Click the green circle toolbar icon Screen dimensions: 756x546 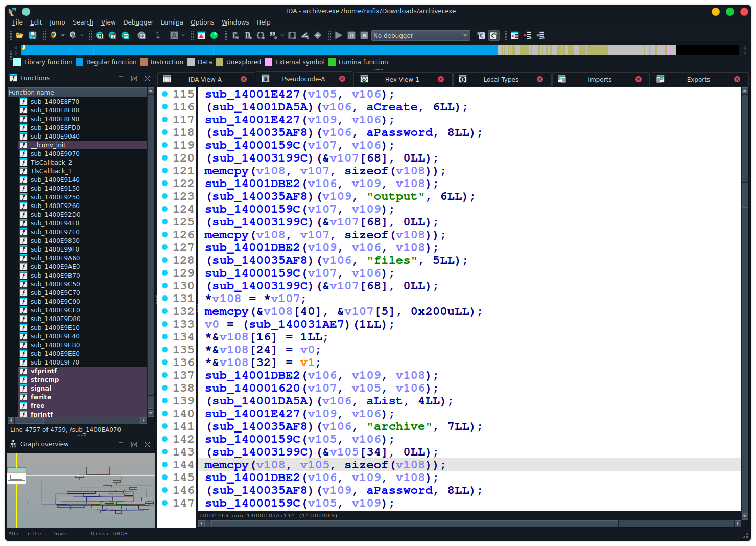click(x=214, y=35)
